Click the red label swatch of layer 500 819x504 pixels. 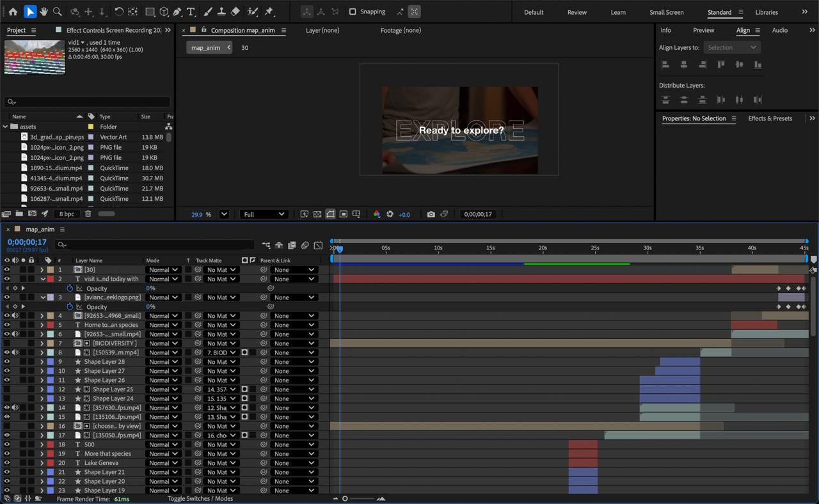click(51, 445)
